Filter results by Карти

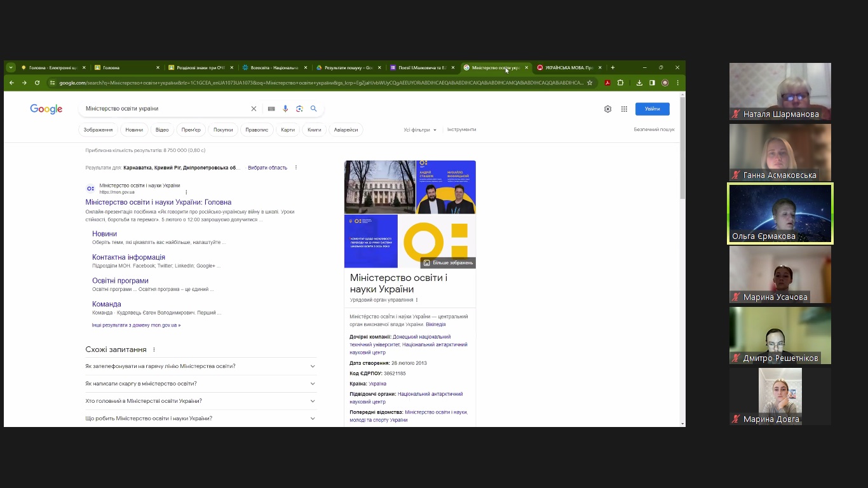288,130
